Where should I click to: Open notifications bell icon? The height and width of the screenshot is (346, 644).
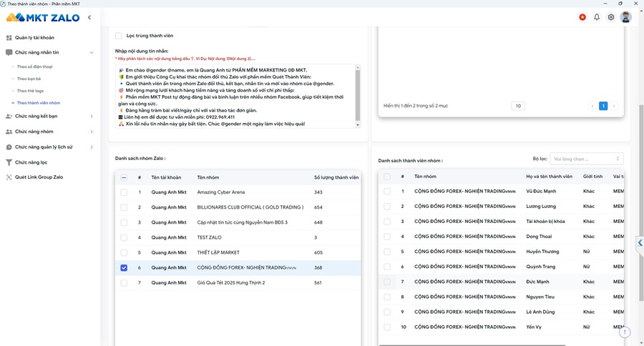pyautogui.click(x=597, y=17)
